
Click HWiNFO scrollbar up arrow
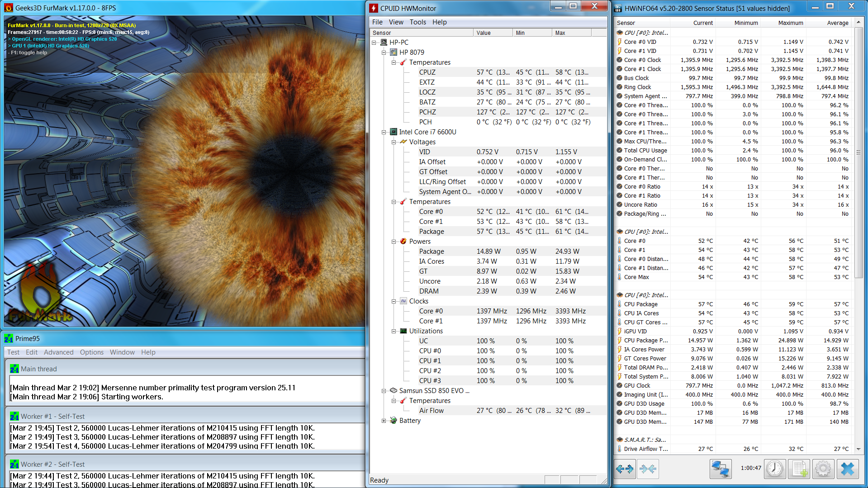pyautogui.click(x=858, y=22)
